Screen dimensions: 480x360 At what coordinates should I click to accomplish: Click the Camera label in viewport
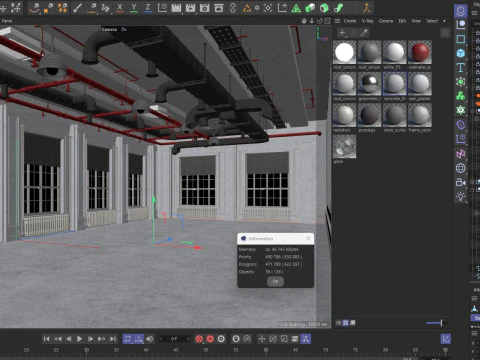pos(109,29)
